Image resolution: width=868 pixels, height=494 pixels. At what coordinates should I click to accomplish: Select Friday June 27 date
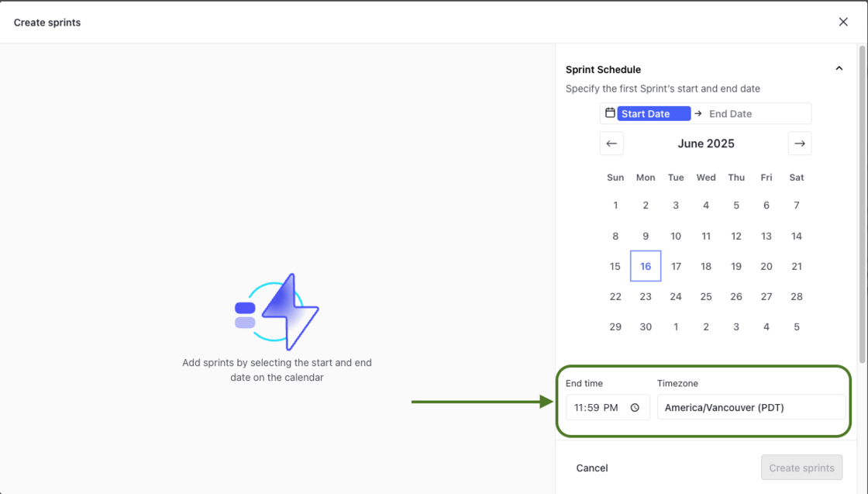click(766, 296)
